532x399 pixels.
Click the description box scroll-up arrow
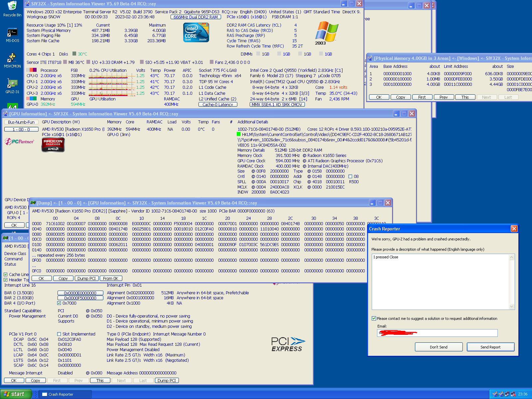(x=512, y=257)
